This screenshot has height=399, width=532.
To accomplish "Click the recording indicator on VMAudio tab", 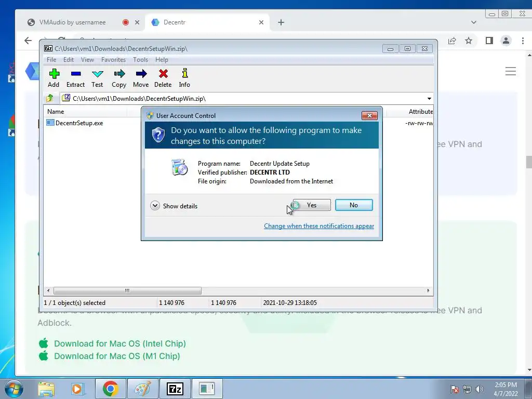I will pos(126,22).
